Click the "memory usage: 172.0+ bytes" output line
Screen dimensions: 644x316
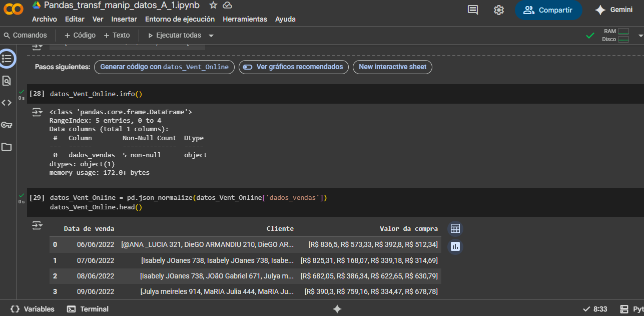[x=100, y=173]
